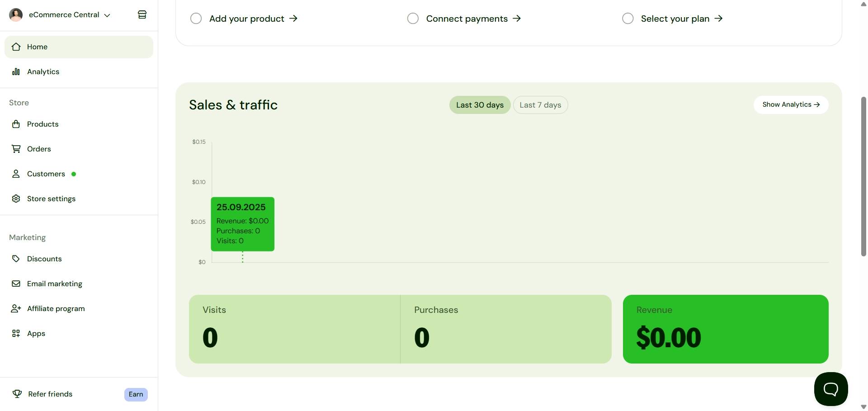Viewport: 868px width, 411px height.
Task: Click the Show Analytics button
Action: tap(791, 105)
